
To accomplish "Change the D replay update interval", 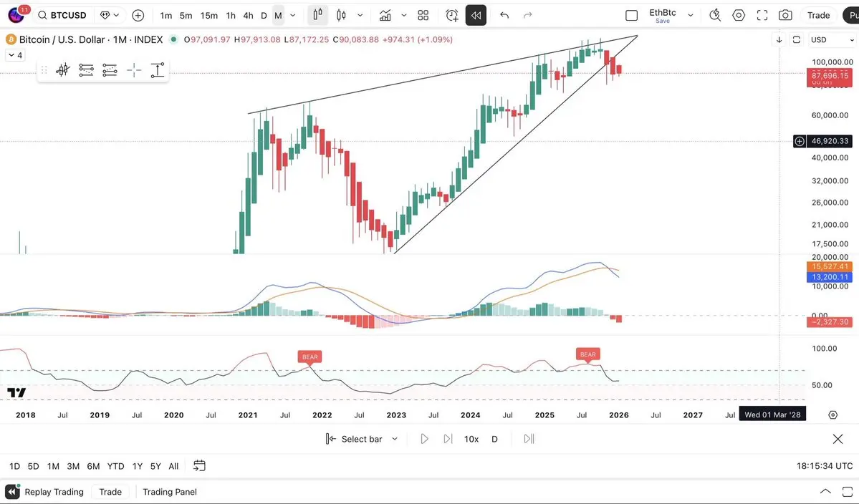I will [x=494, y=439].
